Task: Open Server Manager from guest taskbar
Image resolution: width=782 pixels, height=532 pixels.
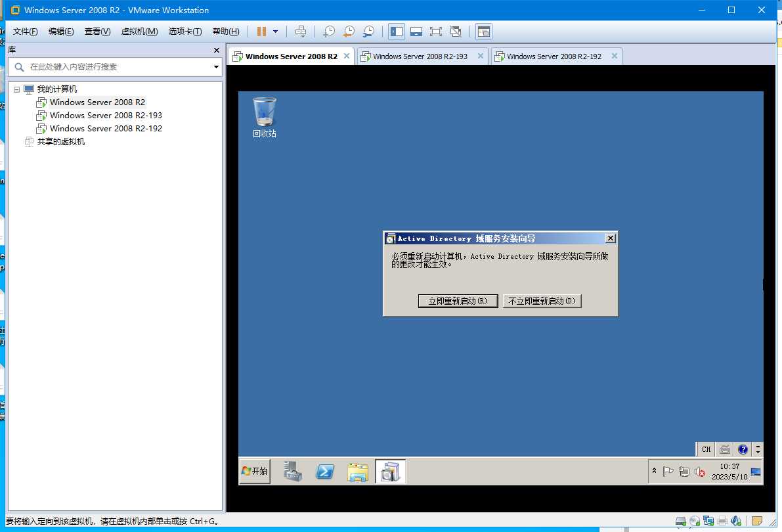Action: 293,471
